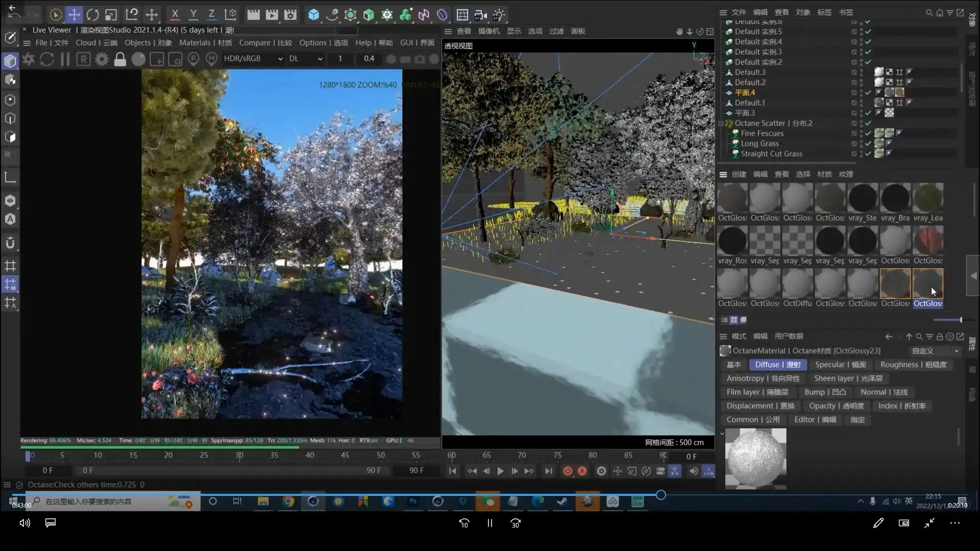Click the record keyframe red button
The image size is (980, 551).
click(x=567, y=471)
